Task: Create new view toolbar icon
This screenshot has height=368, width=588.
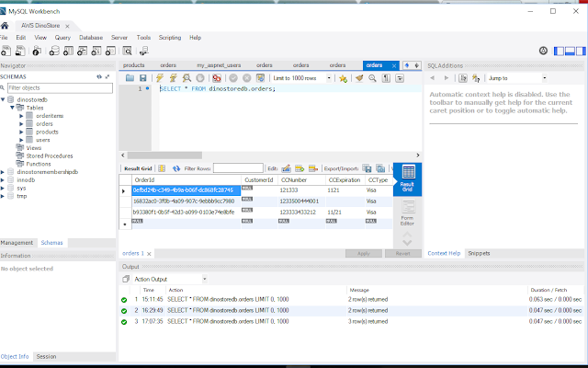Action: pyautogui.click(x=82, y=51)
